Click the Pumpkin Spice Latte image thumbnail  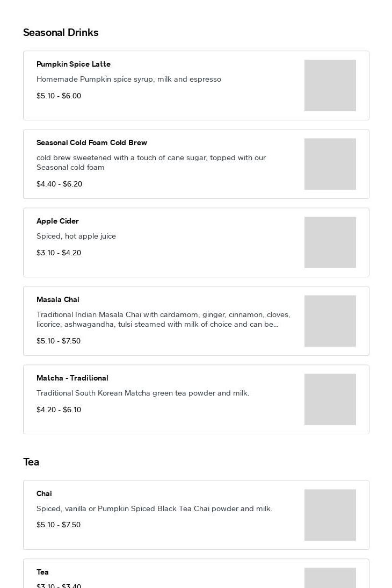[330, 85]
